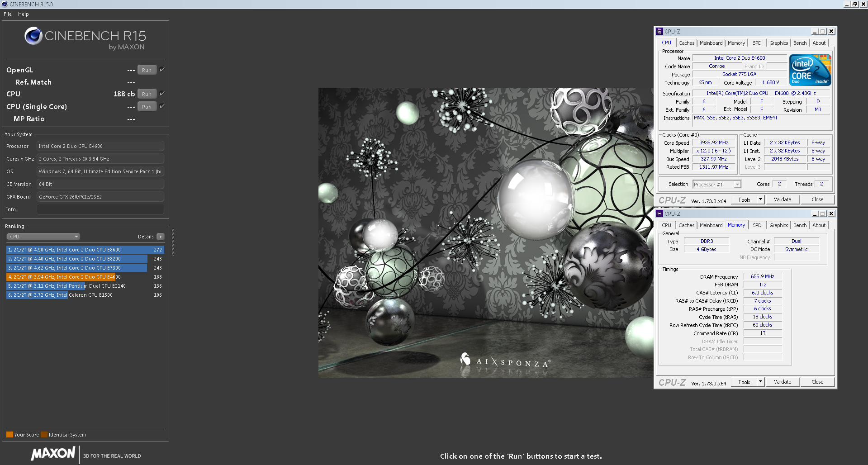Select Mainboard tab in lower CPU-Z window
868x465 pixels.
coord(711,225)
